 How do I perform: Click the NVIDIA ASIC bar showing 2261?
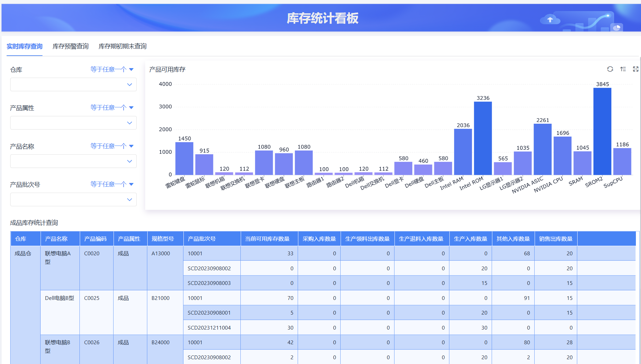[542, 149]
